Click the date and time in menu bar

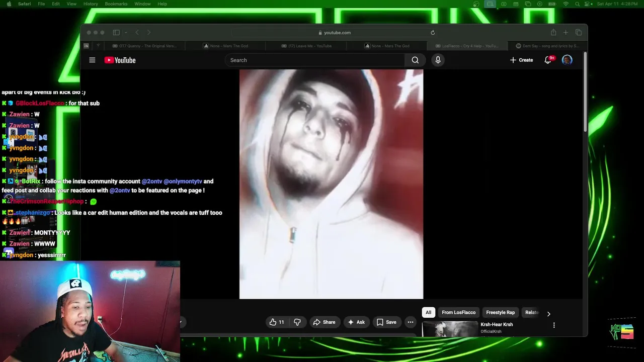(x=617, y=4)
